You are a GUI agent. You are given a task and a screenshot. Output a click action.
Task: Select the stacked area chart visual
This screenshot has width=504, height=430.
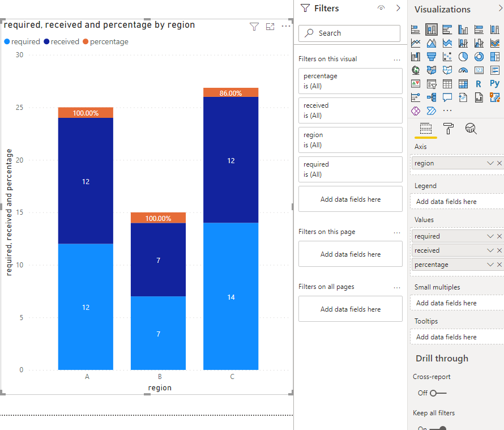click(447, 43)
